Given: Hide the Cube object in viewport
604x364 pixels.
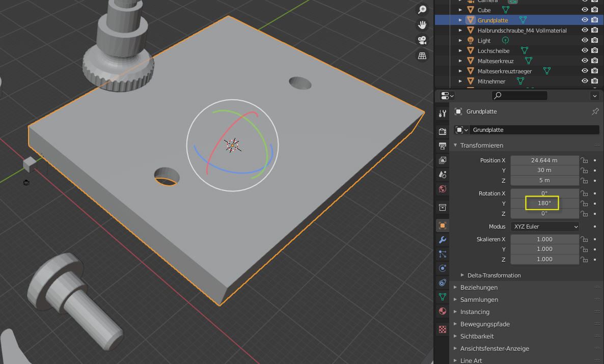Looking at the screenshot, I should pyautogui.click(x=585, y=10).
